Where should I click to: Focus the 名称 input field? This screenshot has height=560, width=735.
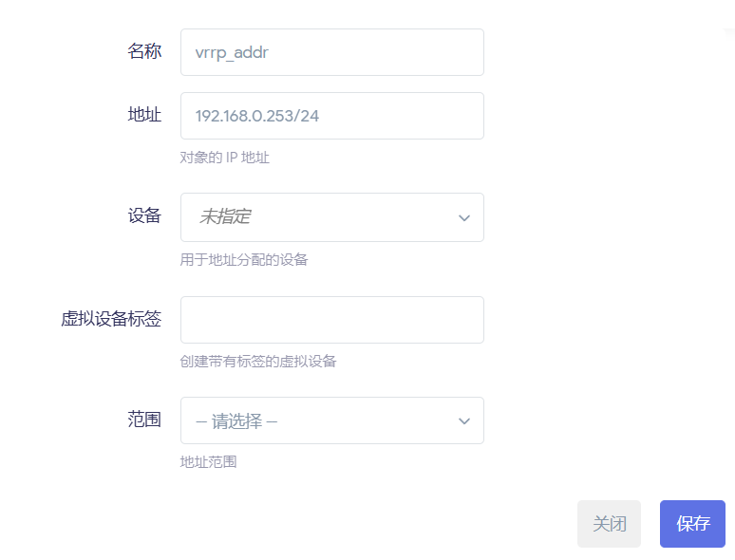tap(331, 52)
